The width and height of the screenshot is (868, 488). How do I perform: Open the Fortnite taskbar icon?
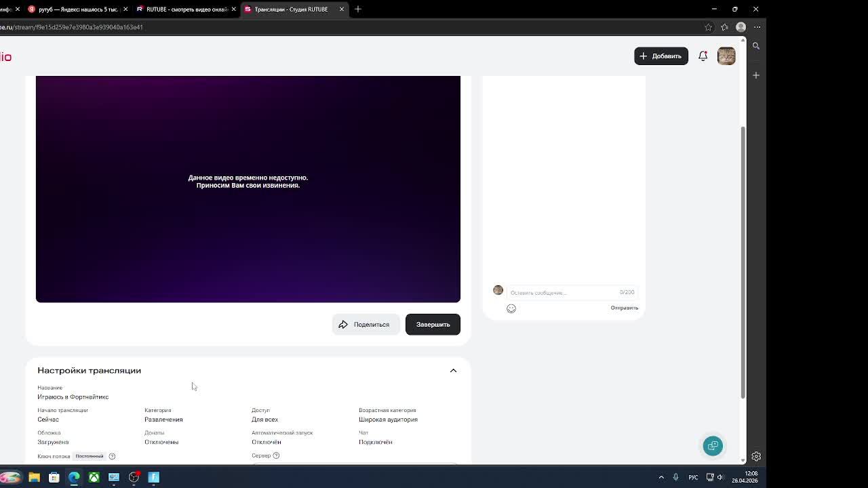point(154,477)
